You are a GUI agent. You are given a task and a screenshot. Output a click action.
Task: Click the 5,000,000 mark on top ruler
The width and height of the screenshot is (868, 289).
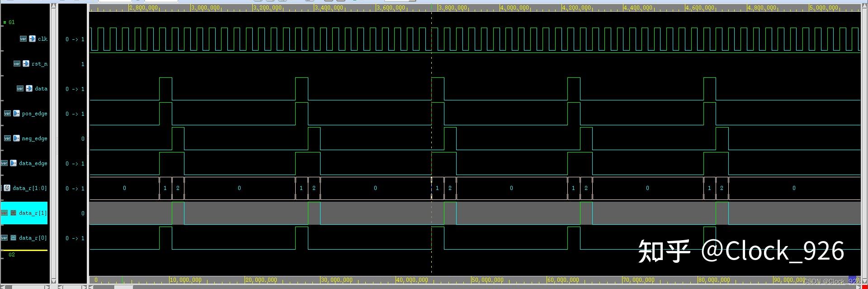(824, 8)
